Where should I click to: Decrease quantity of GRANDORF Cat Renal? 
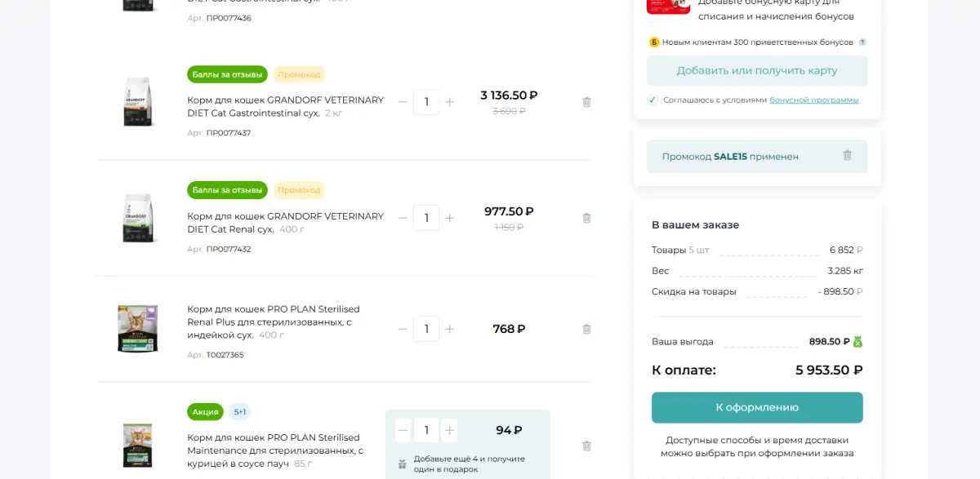pyautogui.click(x=403, y=218)
